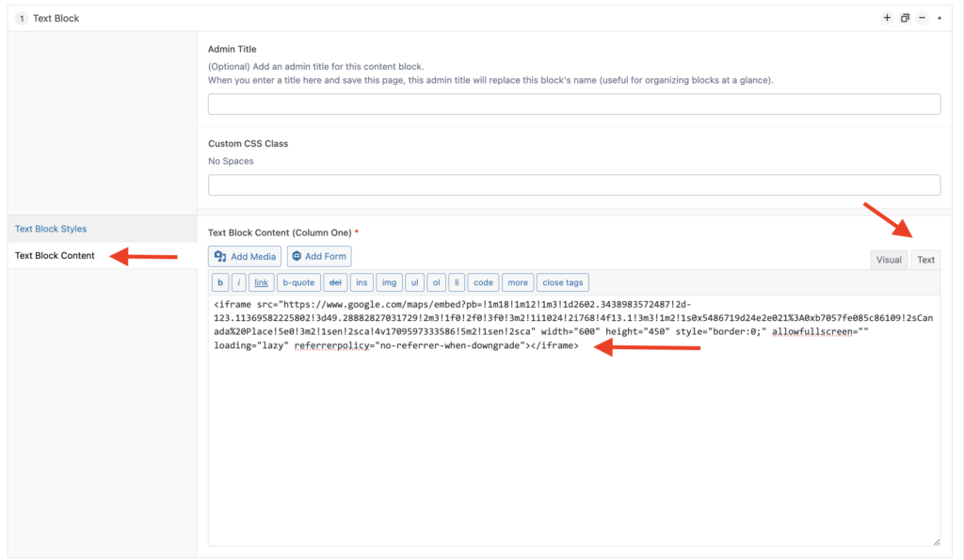Click the plus icon to add a block

tap(887, 18)
